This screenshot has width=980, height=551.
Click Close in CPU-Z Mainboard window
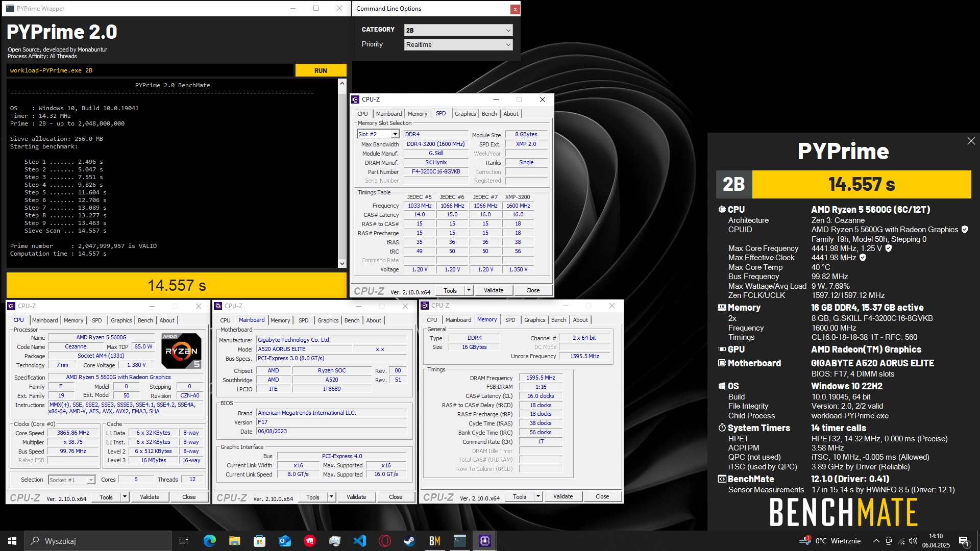pos(396,497)
